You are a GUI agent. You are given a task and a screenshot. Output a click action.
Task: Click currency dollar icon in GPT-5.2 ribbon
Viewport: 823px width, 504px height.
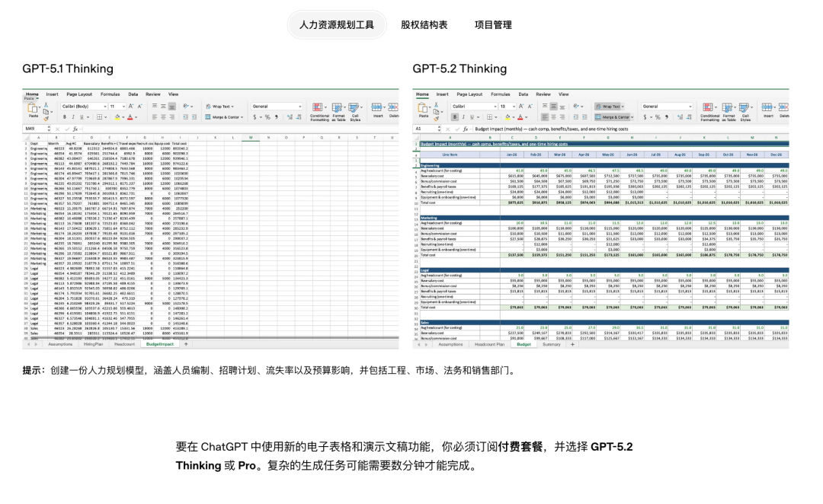point(645,117)
